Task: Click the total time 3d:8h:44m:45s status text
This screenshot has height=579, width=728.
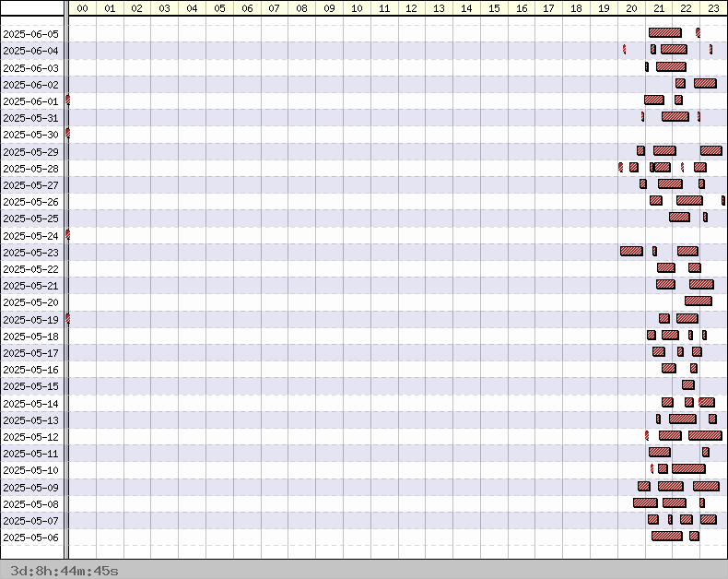Action: click(65, 571)
